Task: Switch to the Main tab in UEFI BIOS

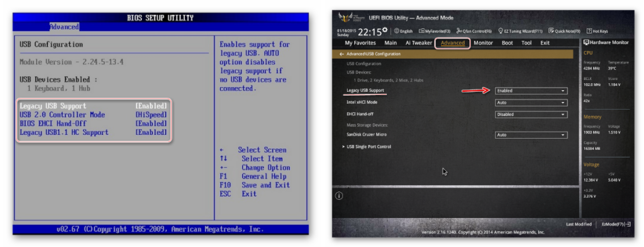Action: [x=391, y=43]
